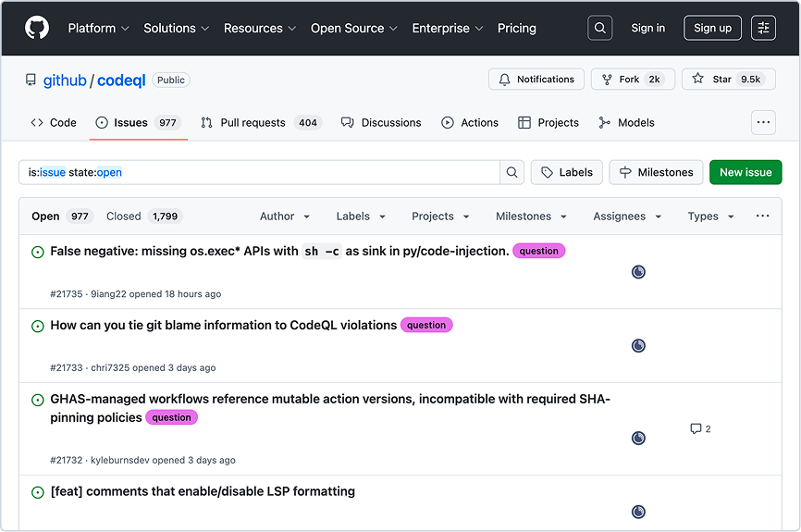
Task: Click assignee avatar on GHAS-managed workflows row
Action: [x=638, y=438]
